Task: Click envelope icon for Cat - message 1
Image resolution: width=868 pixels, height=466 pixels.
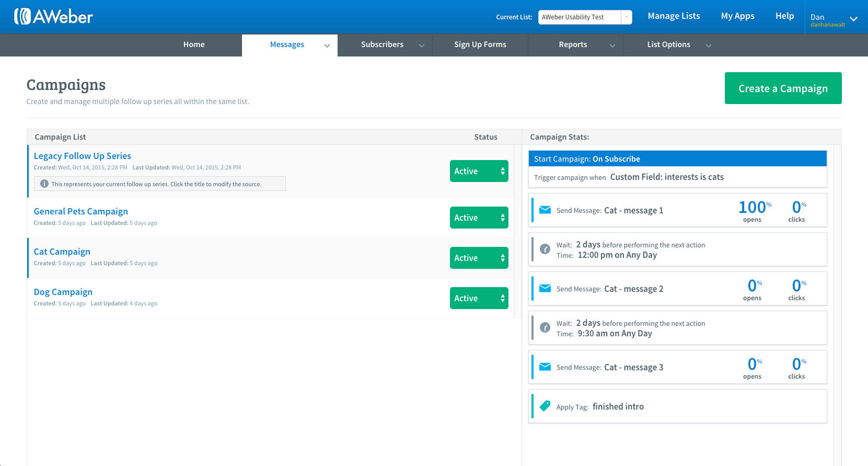Action: (x=545, y=210)
